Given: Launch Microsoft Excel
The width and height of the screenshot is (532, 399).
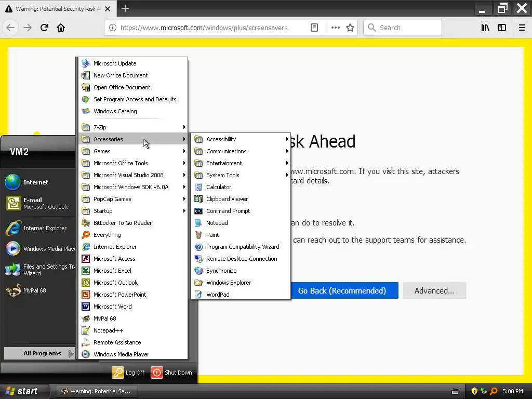Looking at the screenshot, I should tap(133, 270).
